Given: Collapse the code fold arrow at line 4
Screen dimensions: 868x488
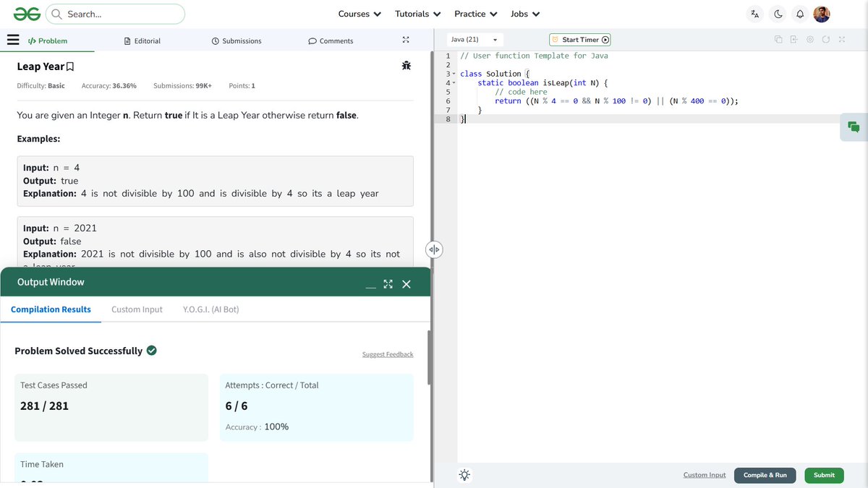Looking at the screenshot, I should tap(454, 83).
